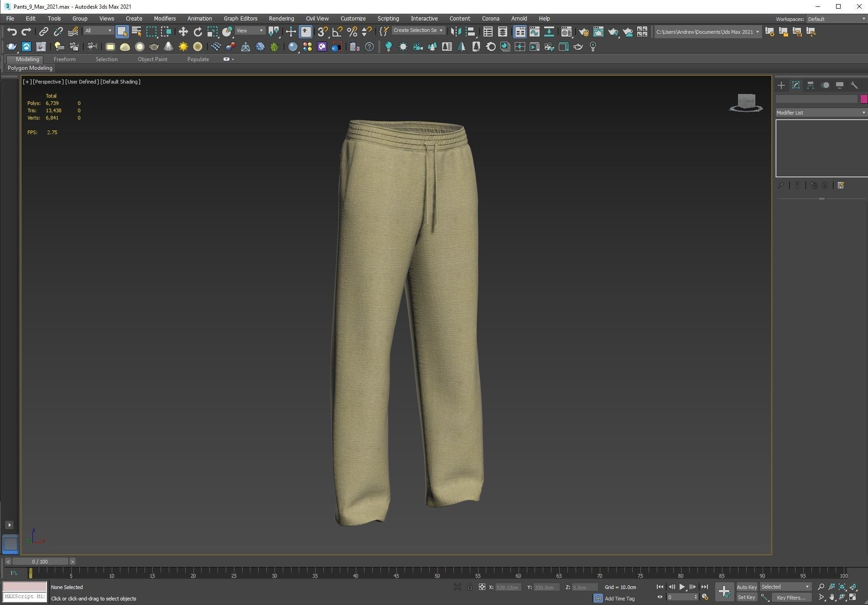Screen dimensions: 868x605
Task: Click the Play Animation button
Action: point(682,587)
